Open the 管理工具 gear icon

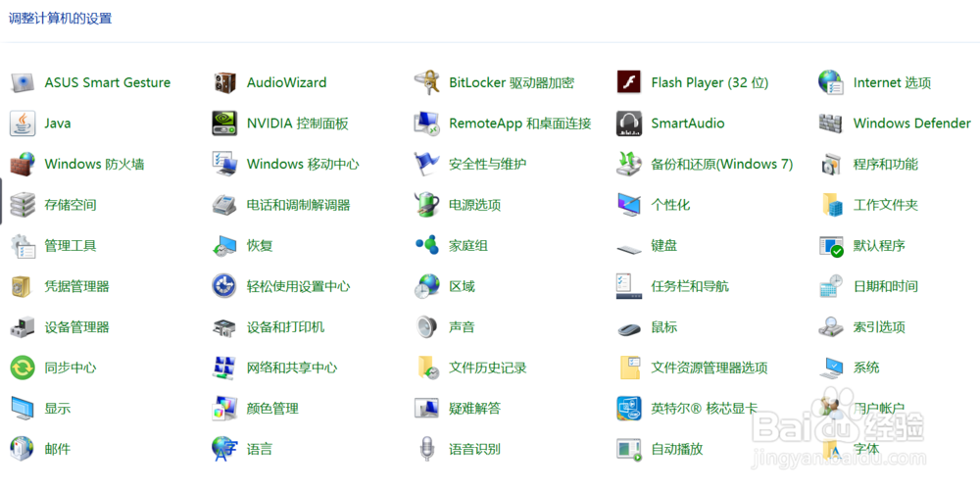(x=23, y=245)
